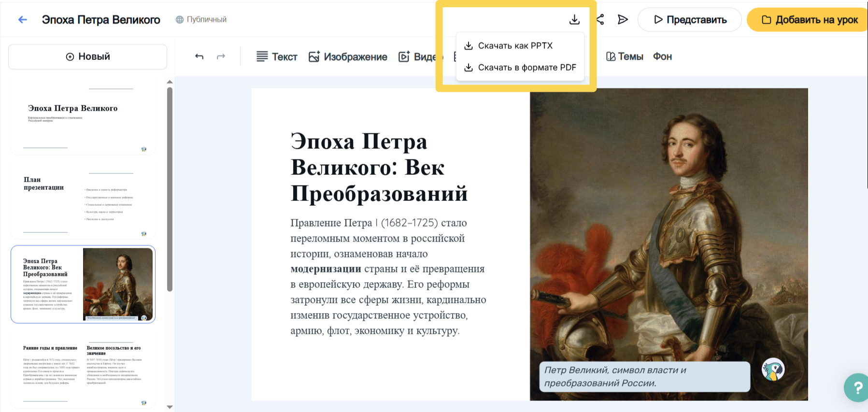Click the Публичный visibility label
The image size is (868, 412).
201,20
